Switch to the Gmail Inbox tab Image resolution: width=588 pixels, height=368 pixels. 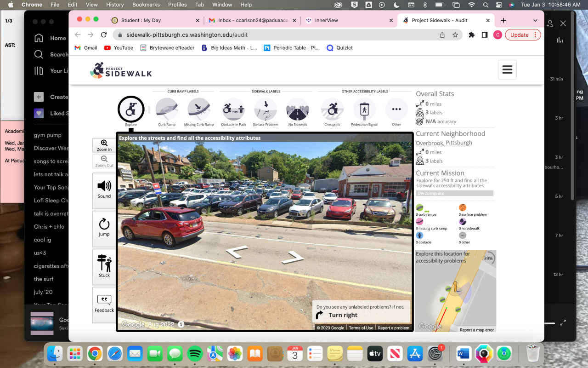click(253, 20)
